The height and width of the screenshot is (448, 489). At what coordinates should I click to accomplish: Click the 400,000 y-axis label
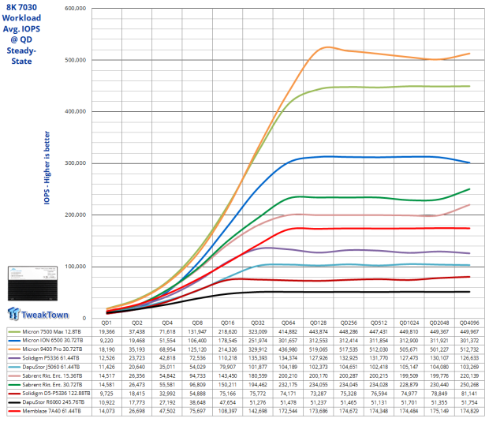pos(76,112)
